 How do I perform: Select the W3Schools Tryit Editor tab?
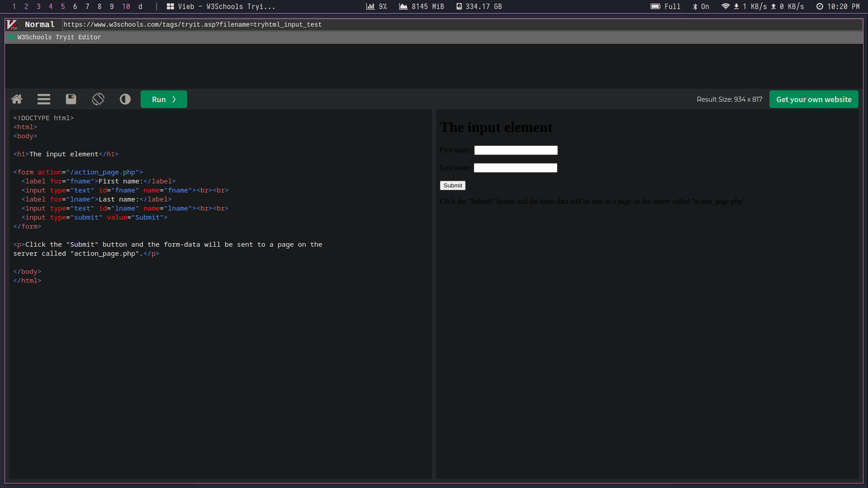(59, 37)
